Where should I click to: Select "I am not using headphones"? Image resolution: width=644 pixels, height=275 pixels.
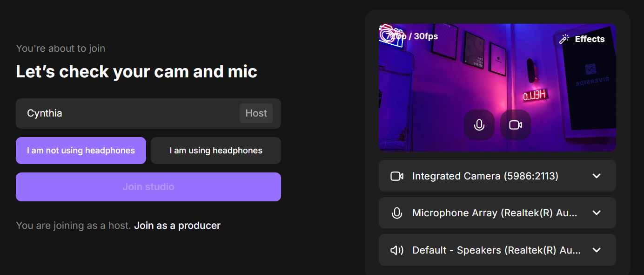pyautogui.click(x=81, y=151)
